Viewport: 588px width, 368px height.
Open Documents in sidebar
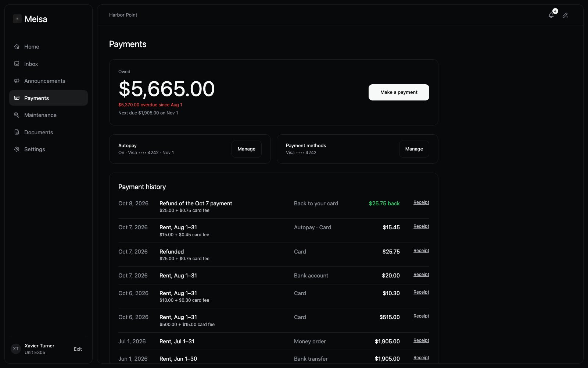[x=49, y=132]
